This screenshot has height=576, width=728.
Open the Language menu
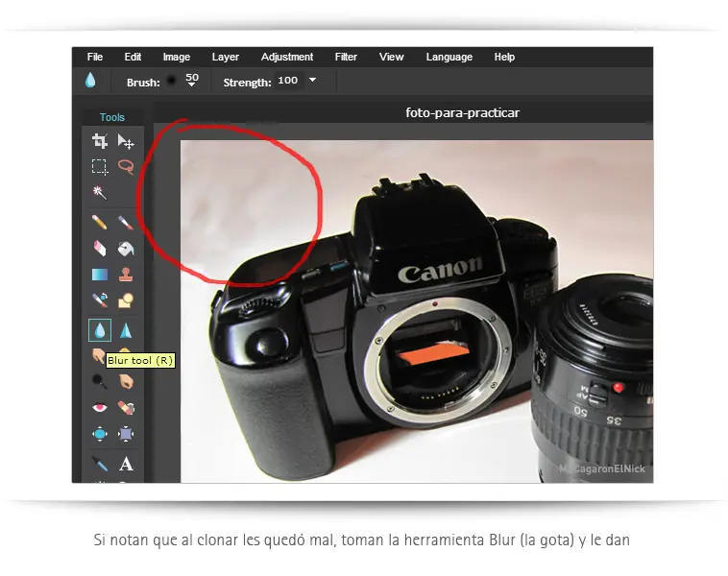click(x=449, y=57)
